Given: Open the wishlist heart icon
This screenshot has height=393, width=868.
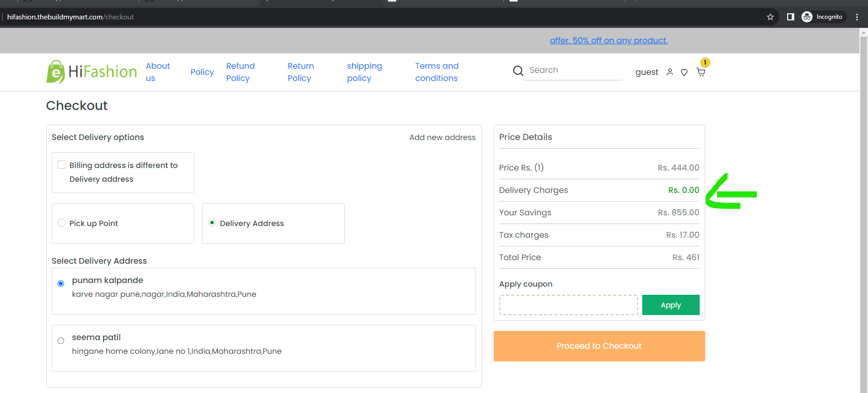Looking at the screenshot, I should click(x=684, y=72).
